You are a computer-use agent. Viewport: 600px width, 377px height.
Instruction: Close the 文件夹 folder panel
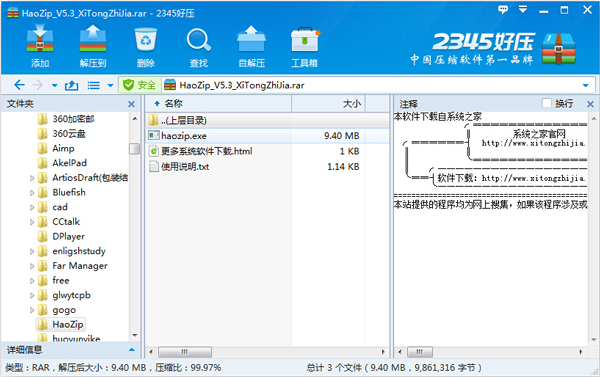click(131, 104)
